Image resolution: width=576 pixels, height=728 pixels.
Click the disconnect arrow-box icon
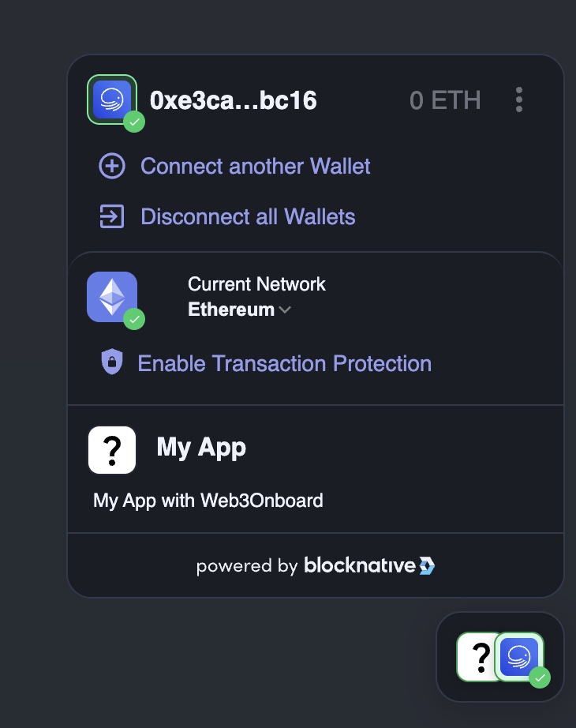coord(112,216)
